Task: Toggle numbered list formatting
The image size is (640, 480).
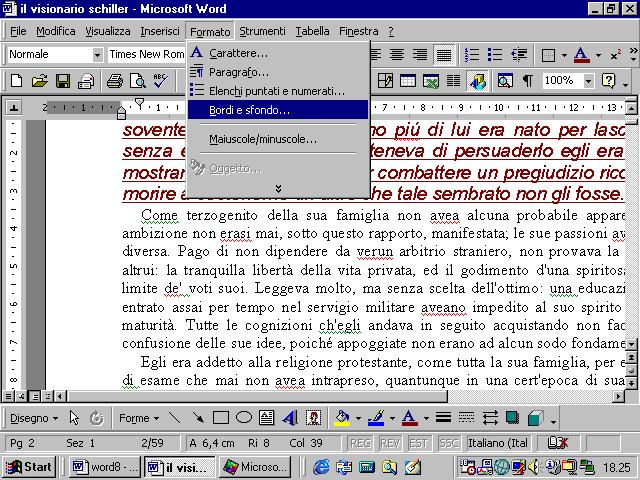Action: pos(472,54)
